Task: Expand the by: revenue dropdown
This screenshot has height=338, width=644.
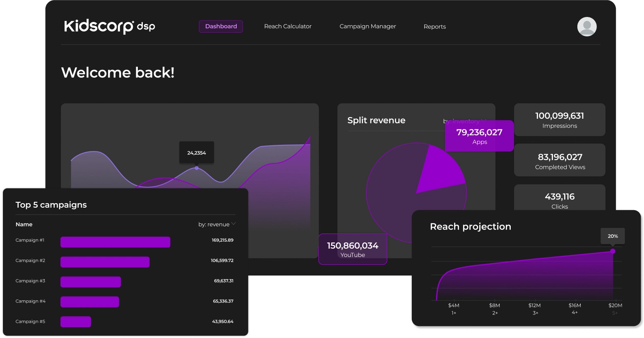Action: (x=217, y=224)
